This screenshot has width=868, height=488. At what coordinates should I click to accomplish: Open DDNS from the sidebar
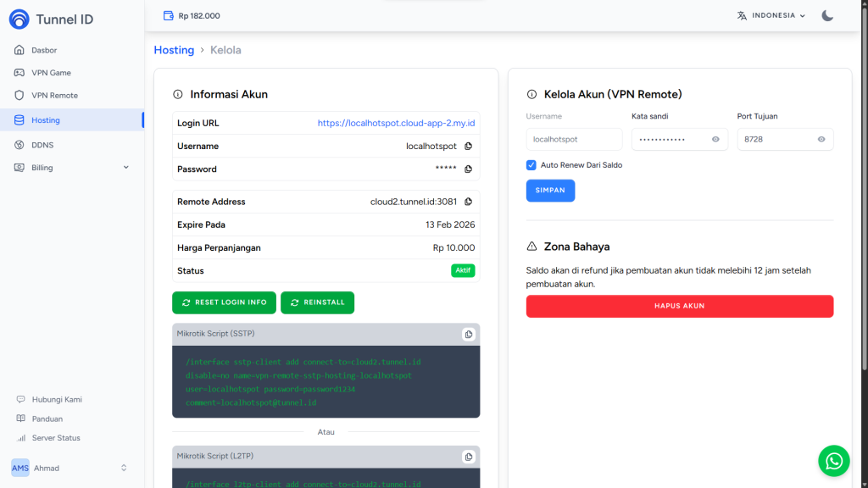tap(42, 145)
